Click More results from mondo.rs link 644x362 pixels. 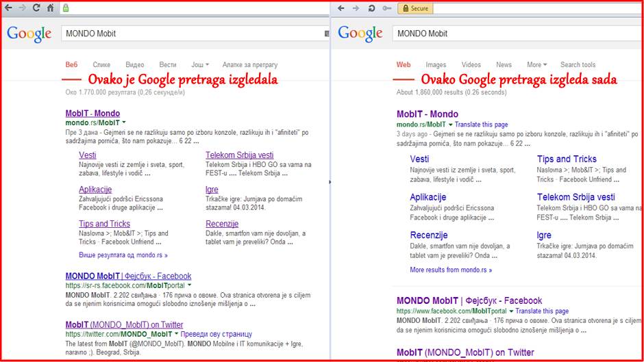(451, 270)
